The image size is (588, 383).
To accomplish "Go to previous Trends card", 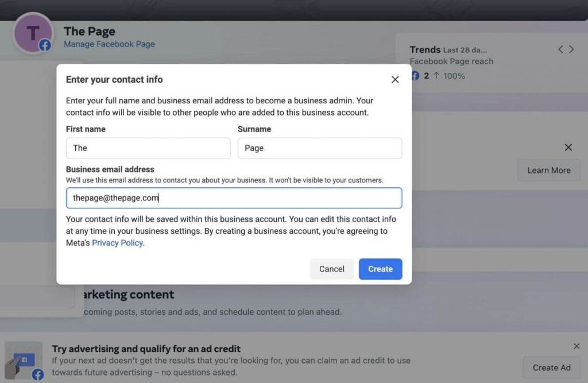I will pos(560,49).
